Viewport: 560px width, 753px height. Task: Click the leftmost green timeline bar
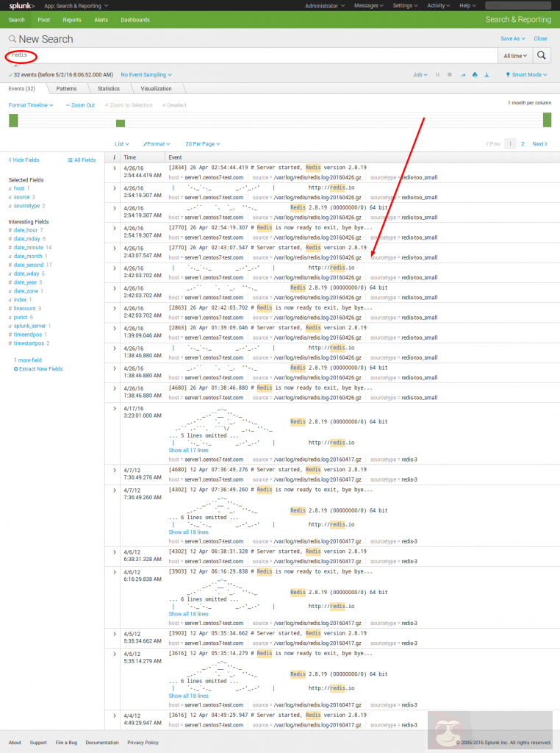(13, 121)
